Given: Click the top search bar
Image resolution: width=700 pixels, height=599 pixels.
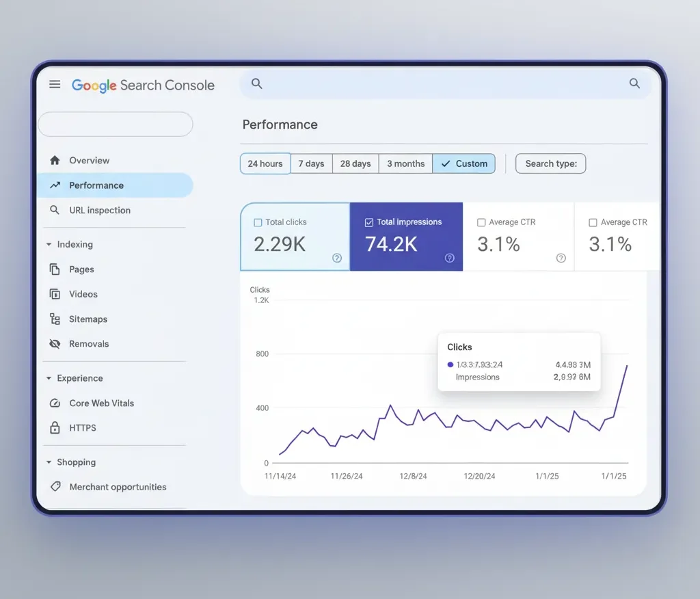Looking at the screenshot, I should (x=444, y=83).
